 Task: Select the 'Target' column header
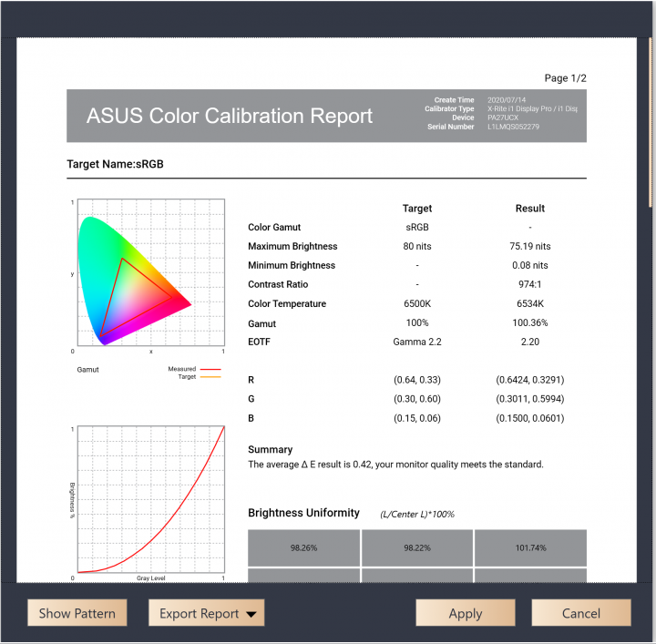[417, 209]
